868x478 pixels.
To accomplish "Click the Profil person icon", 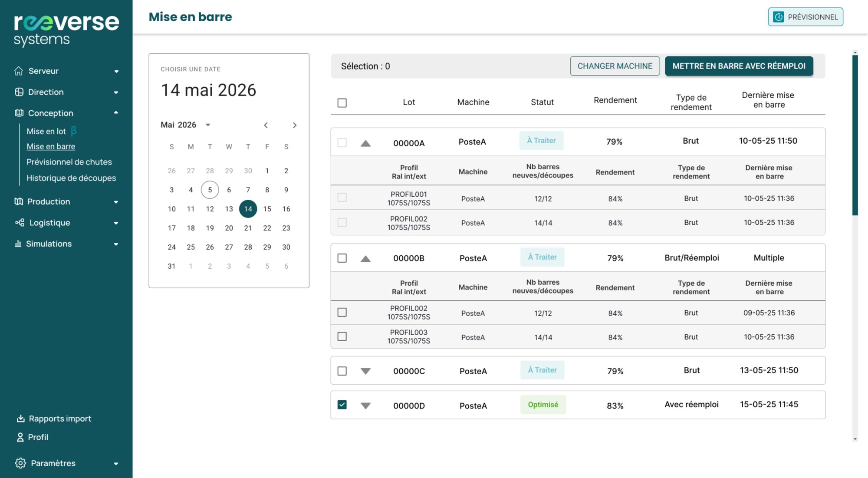I will pos(20,437).
